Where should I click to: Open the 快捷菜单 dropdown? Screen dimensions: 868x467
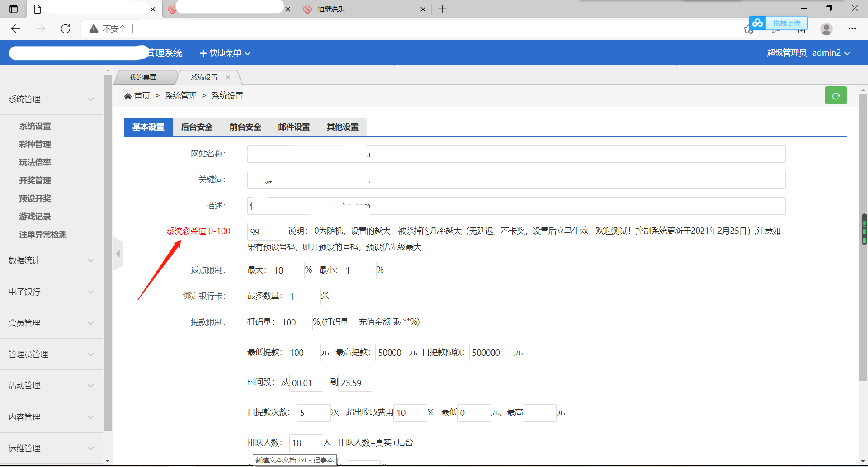click(x=225, y=53)
